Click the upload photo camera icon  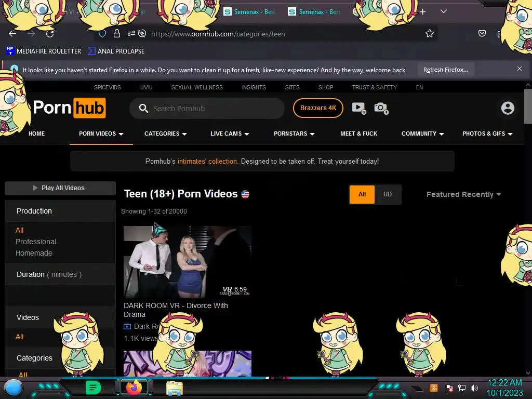tap(381, 108)
